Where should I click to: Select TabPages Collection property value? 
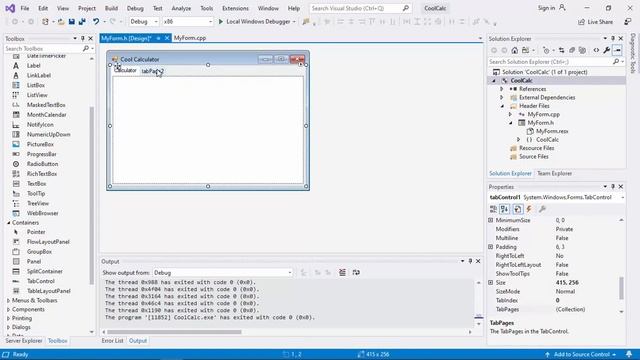pyautogui.click(x=570, y=309)
